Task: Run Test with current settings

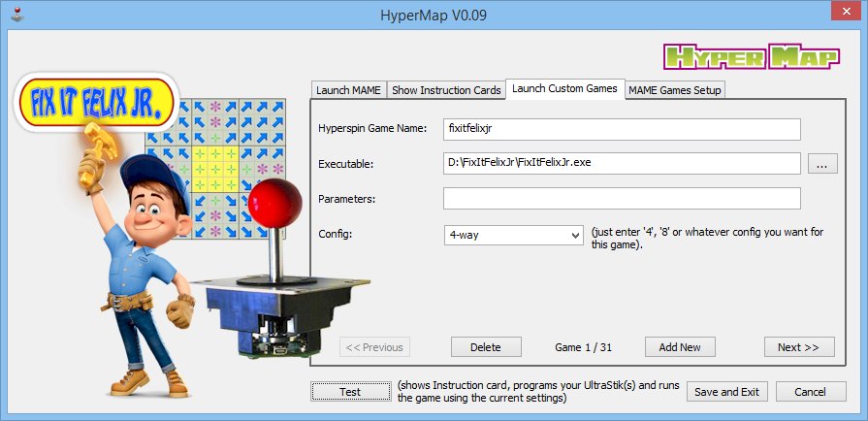Action: (350, 392)
